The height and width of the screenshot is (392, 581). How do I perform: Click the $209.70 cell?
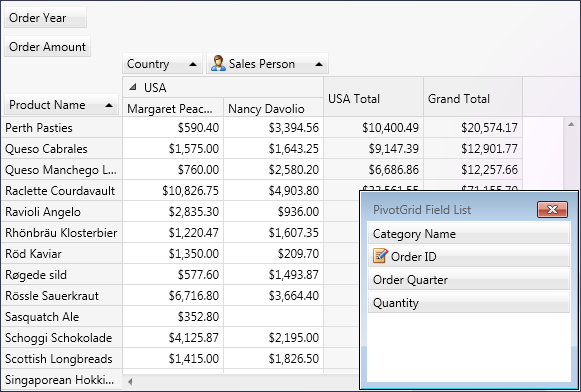pos(273,253)
